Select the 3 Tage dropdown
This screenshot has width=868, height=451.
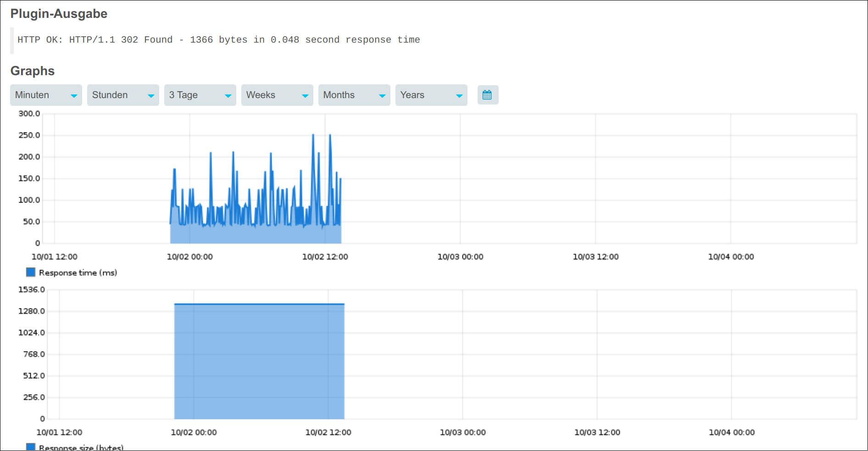click(200, 95)
